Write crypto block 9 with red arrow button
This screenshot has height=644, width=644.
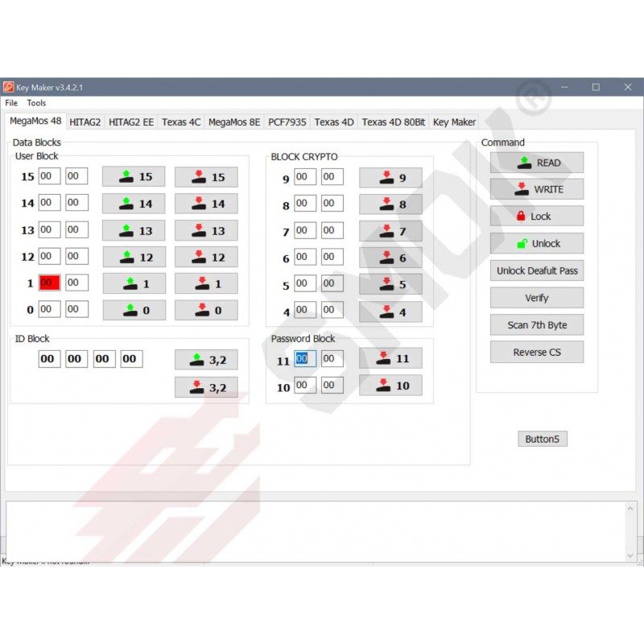click(390, 178)
